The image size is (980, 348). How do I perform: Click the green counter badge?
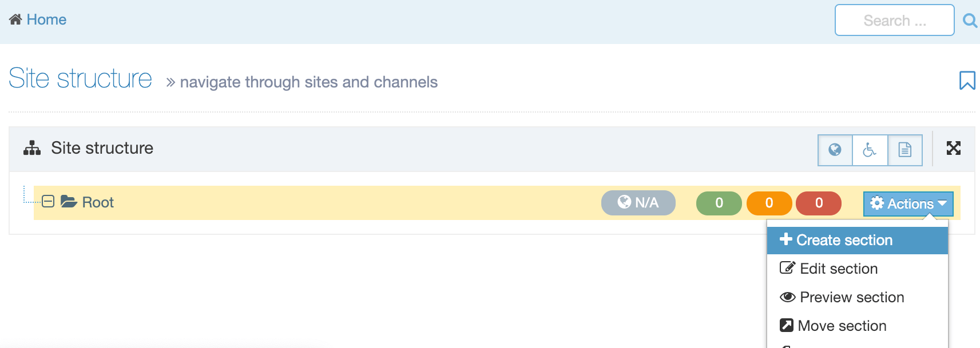point(719,203)
